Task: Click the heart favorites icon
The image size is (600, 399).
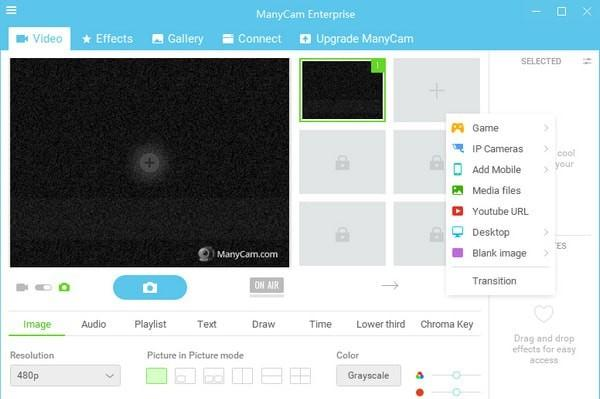Action: (x=544, y=314)
